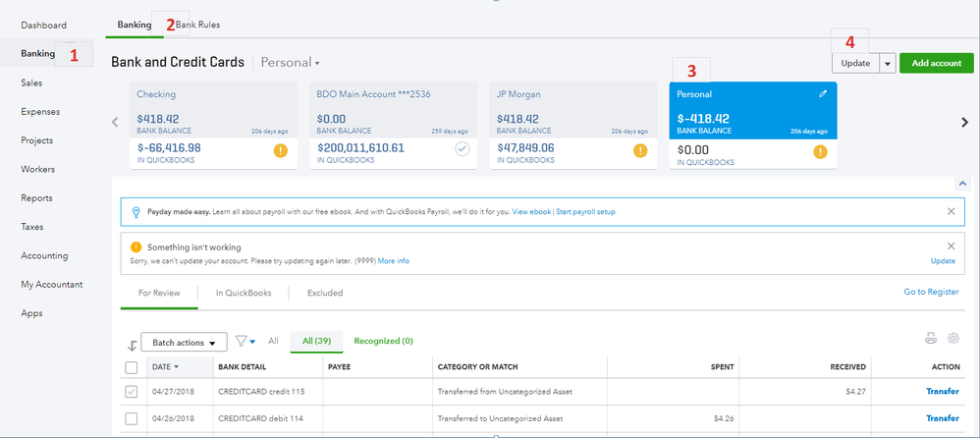Click the Add account button
980x438 pixels.
935,63
